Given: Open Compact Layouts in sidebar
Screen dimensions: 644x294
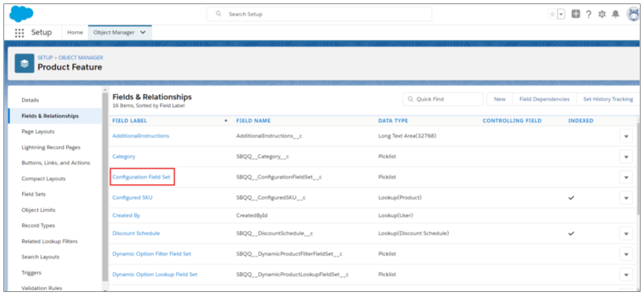Looking at the screenshot, I should 43,179.
